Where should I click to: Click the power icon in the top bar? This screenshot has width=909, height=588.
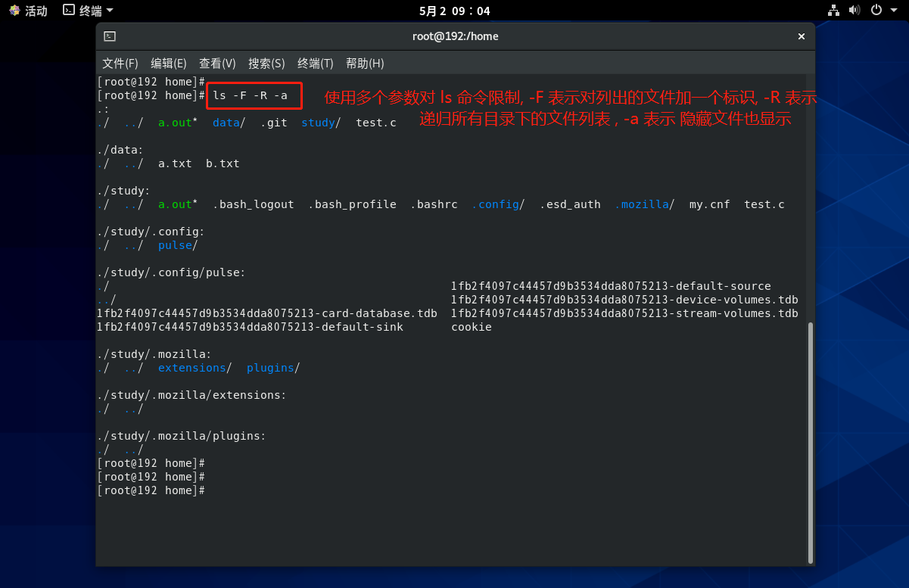click(876, 11)
